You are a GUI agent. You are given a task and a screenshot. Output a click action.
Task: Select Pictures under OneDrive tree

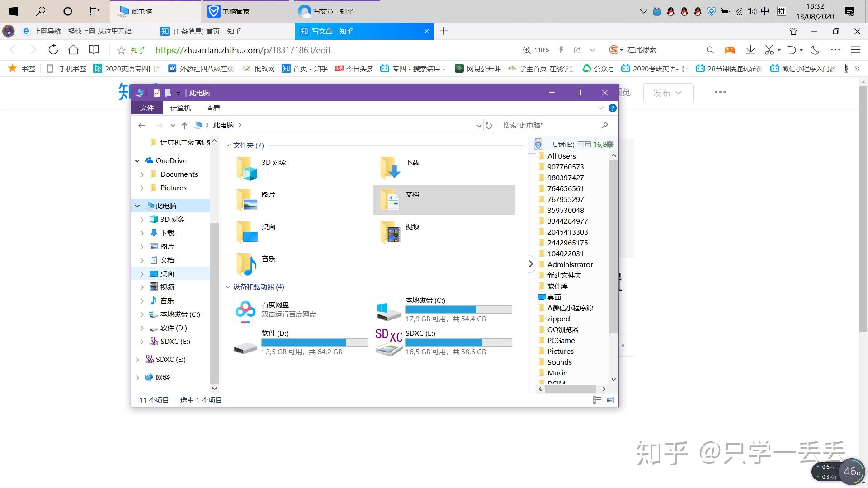point(173,188)
